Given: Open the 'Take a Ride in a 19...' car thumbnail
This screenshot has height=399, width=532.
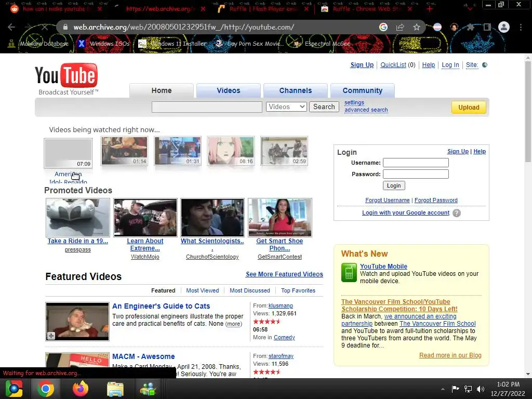Looking at the screenshot, I should (x=78, y=218).
